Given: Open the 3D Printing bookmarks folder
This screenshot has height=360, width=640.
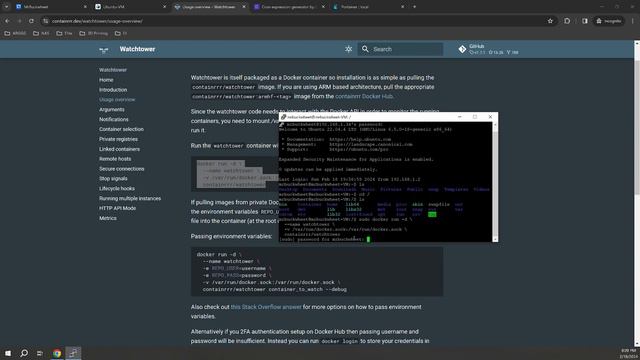Looking at the screenshot, I should click(x=93, y=33).
